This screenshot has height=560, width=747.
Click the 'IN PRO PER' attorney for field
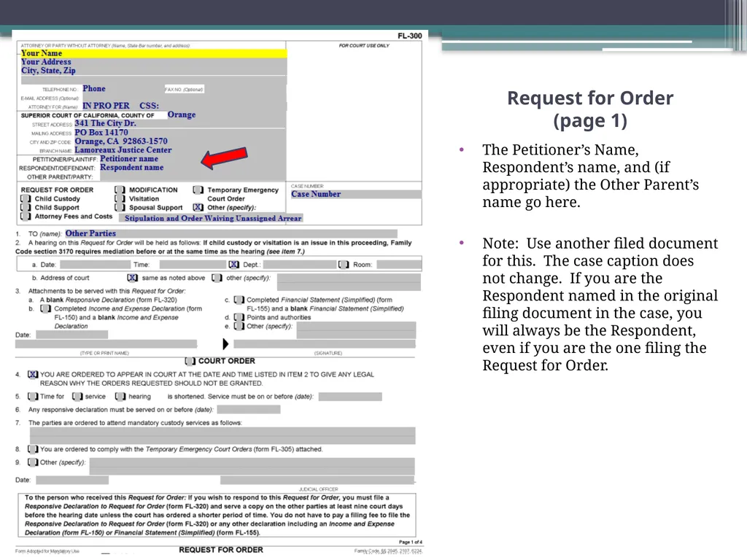[x=183, y=106]
